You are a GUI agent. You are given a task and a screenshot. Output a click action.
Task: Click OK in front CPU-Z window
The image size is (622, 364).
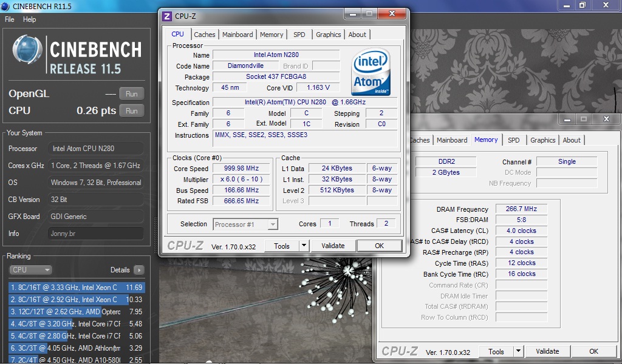tap(379, 246)
